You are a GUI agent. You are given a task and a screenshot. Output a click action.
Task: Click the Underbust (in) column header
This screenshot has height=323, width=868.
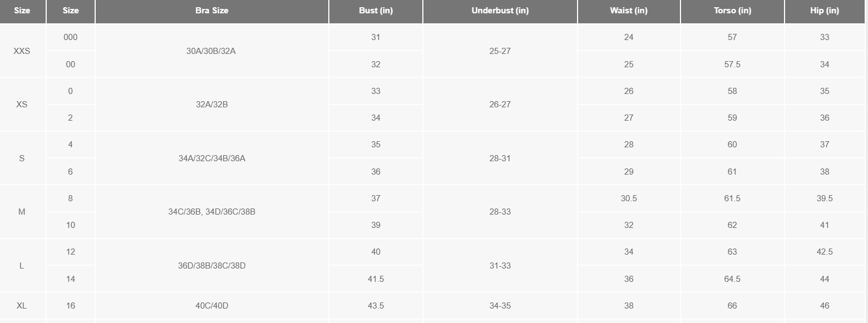click(x=500, y=11)
